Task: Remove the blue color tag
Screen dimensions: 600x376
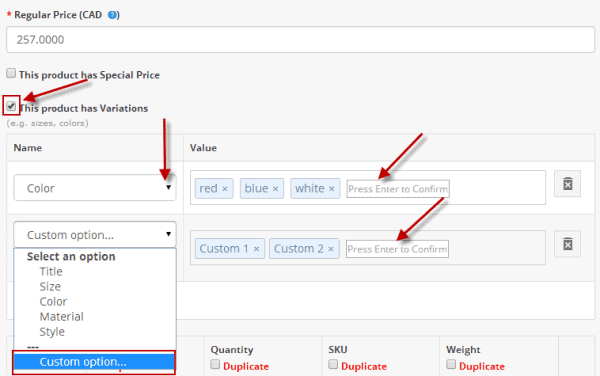Action: point(275,189)
